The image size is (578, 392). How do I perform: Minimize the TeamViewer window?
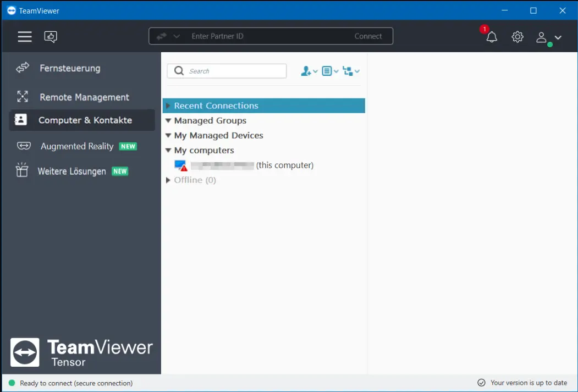[505, 10]
